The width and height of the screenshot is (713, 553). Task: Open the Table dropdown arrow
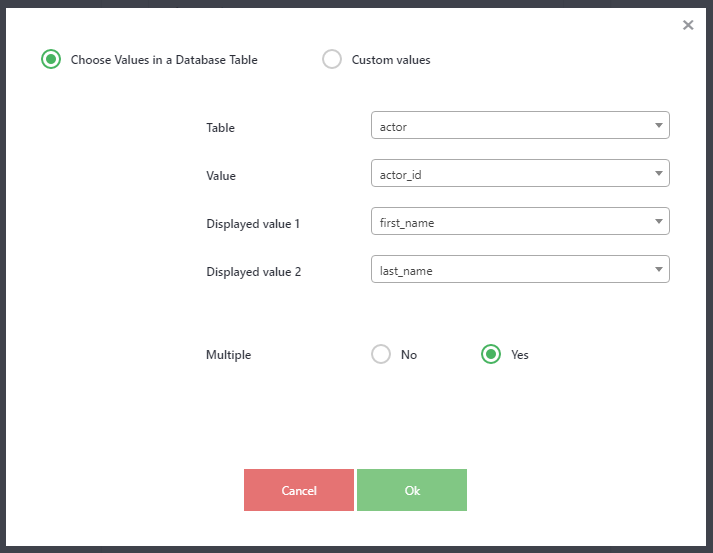click(658, 125)
